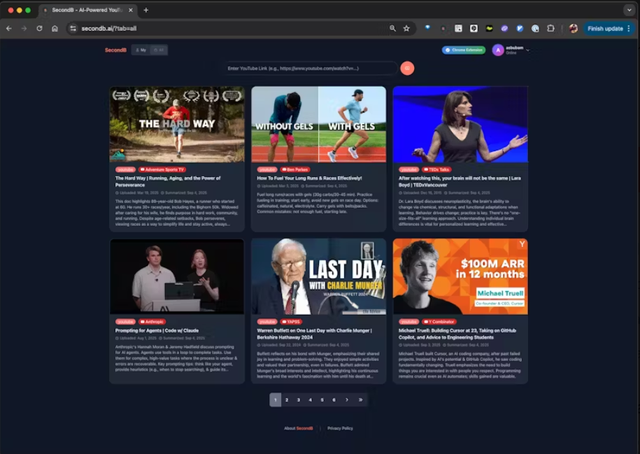Open the blue diamond extension icon
Viewport: 640px width, 454px height.
coord(427,28)
